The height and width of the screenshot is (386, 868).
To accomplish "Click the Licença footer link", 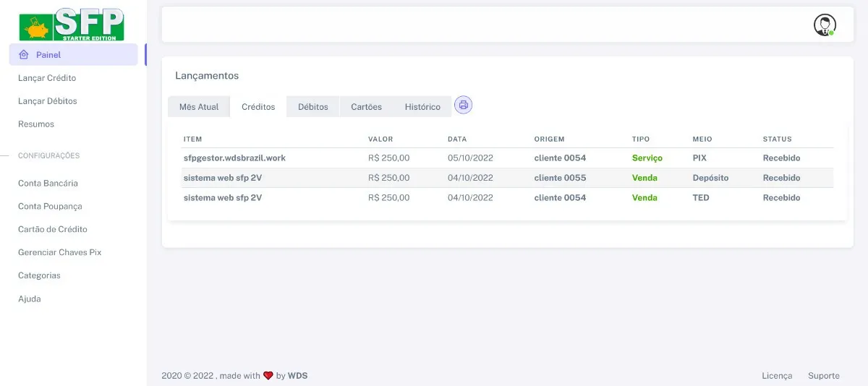I will click(x=777, y=376).
